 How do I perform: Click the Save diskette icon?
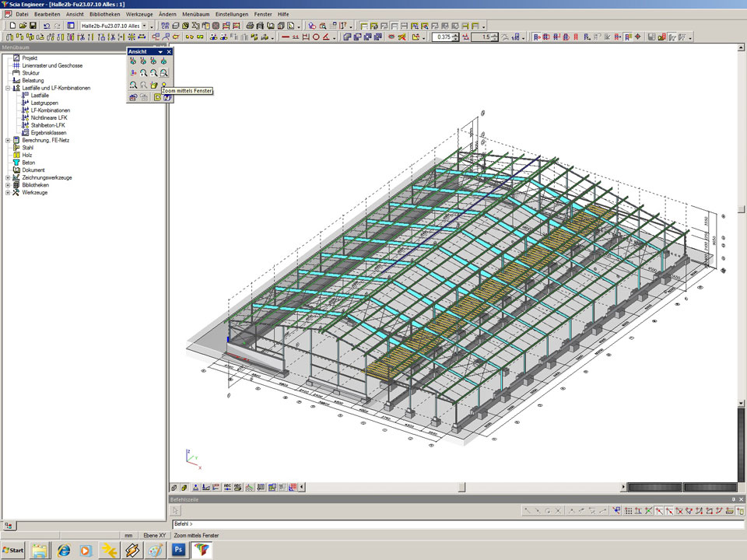pos(33,26)
